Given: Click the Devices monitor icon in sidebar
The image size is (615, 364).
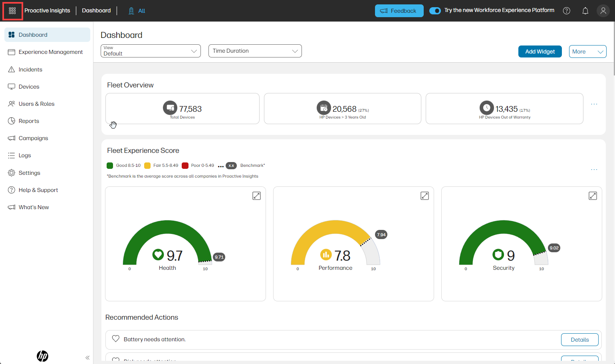Looking at the screenshot, I should coord(12,86).
